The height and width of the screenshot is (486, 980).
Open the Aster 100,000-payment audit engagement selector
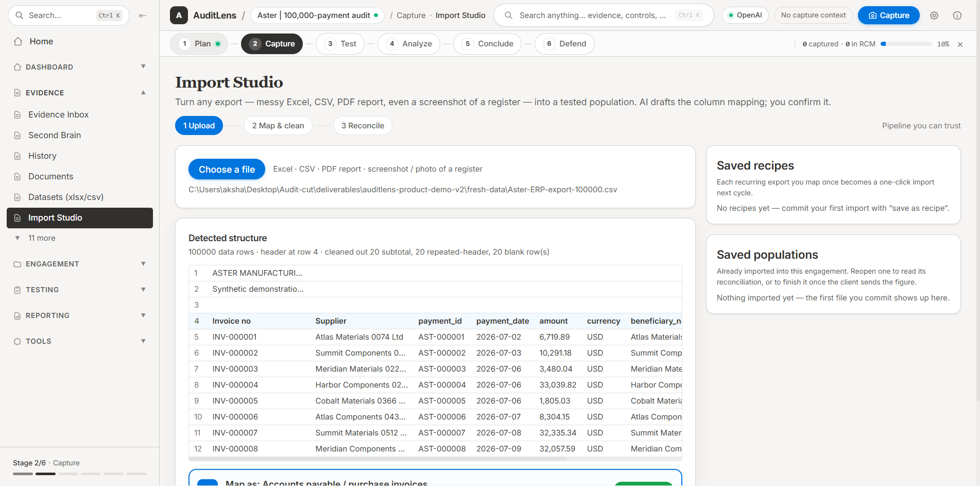[x=318, y=15]
